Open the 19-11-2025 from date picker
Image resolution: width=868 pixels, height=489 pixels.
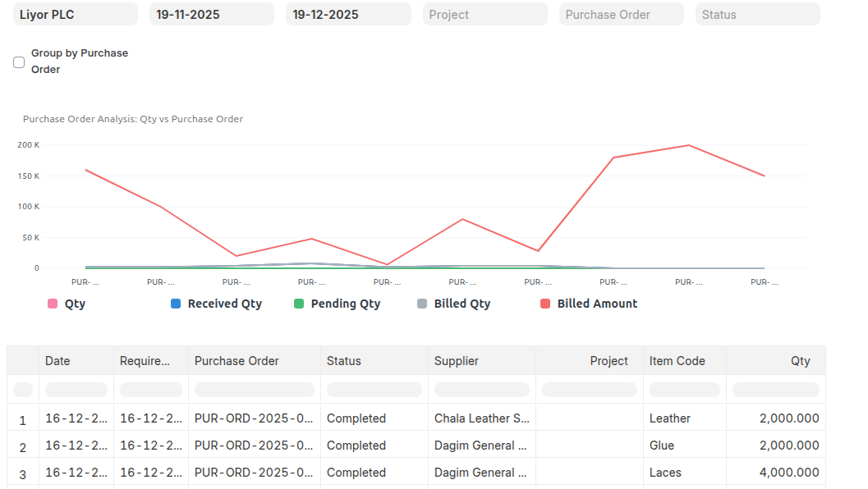[212, 15]
